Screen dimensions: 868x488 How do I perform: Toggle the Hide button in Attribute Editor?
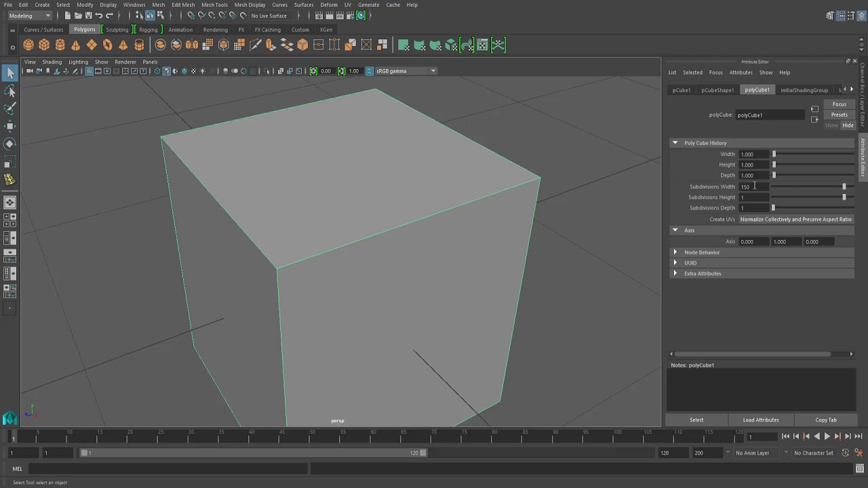pos(848,125)
